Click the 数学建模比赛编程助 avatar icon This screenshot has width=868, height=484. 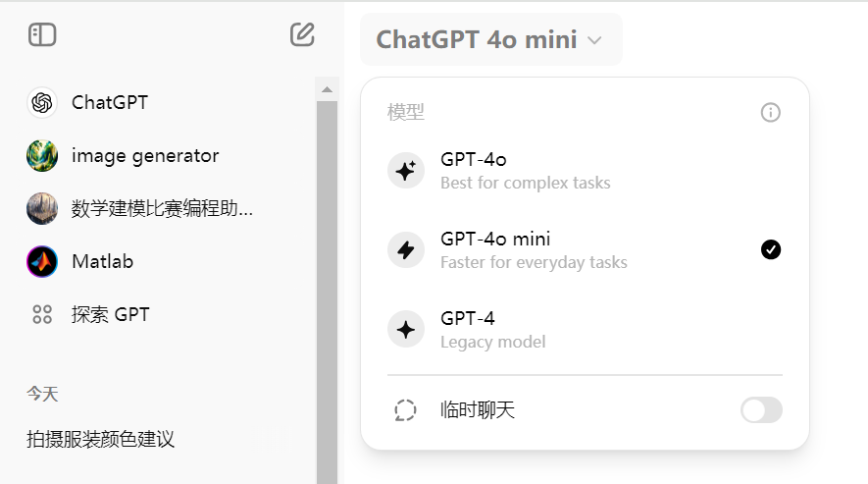[x=42, y=208]
